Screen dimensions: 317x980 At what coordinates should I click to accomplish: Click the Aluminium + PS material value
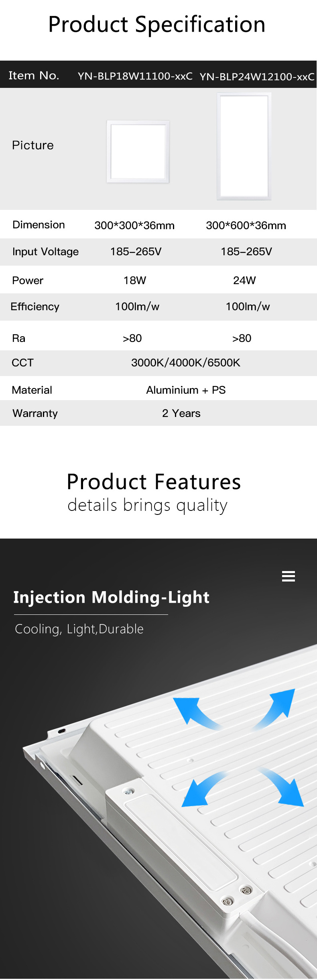coord(186,390)
